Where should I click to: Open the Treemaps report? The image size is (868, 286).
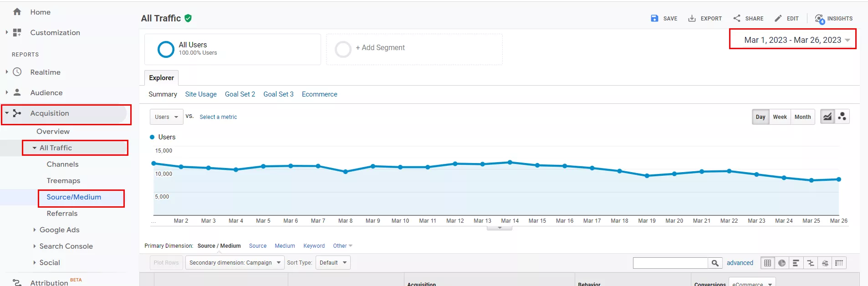coord(63,180)
